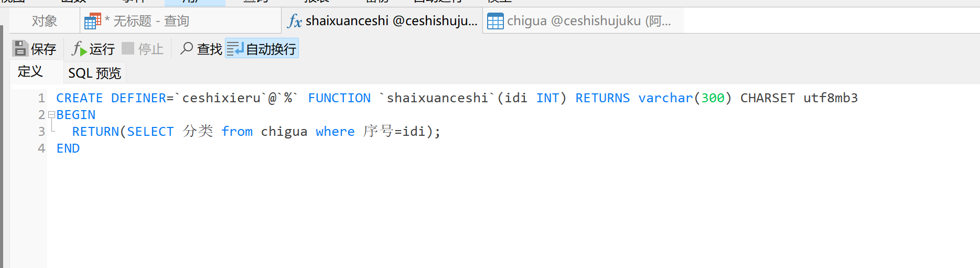
Task: Switch to the chigua table tab
Action: (583, 21)
